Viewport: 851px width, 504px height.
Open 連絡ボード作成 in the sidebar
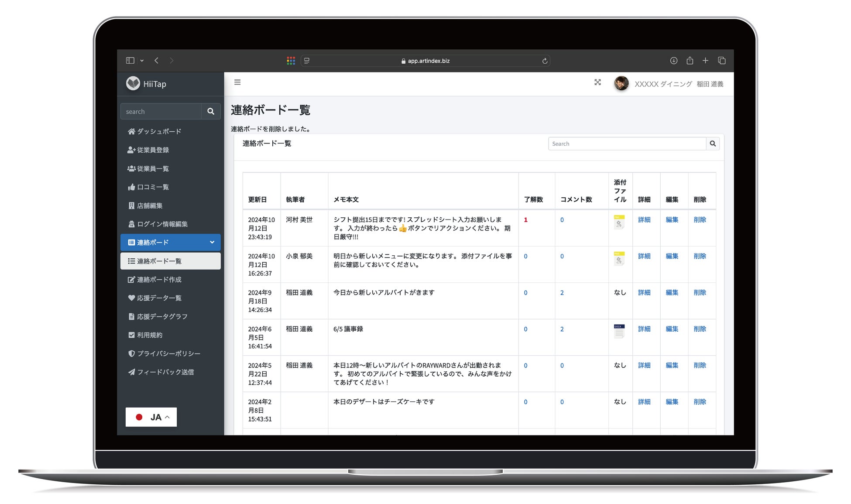pyautogui.click(x=159, y=280)
